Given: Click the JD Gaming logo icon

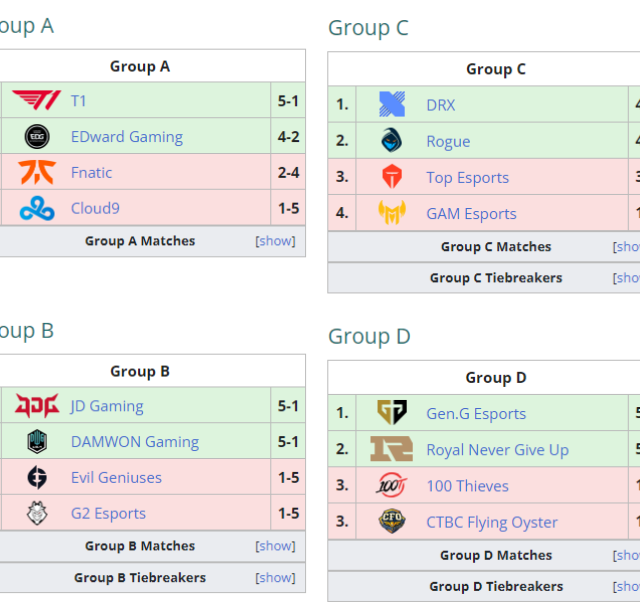Looking at the screenshot, I should point(37,405).
